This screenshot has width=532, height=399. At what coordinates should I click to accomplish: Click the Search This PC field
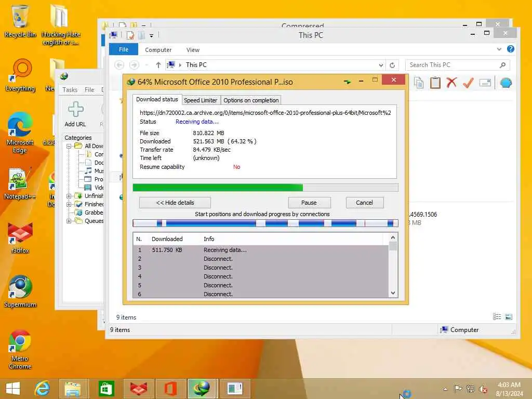(x=457, y=65)
